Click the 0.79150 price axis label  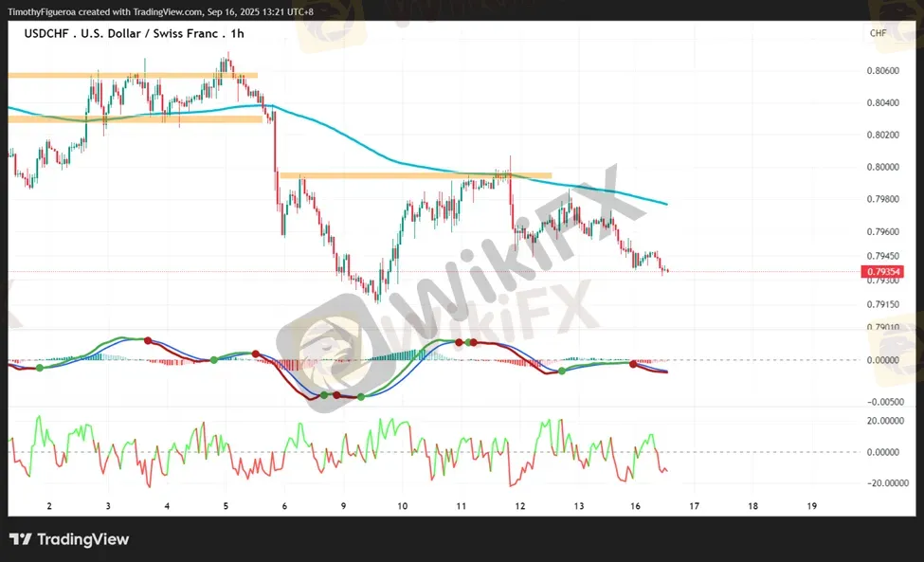click(x=882, y=304)
